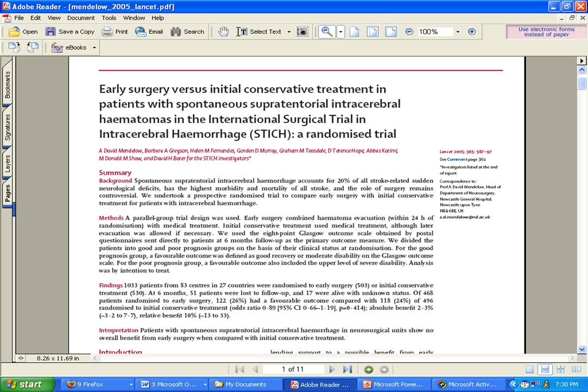Switch to Continuous Facing layout
The image size is (588, 392).
(x=561, y=370)
